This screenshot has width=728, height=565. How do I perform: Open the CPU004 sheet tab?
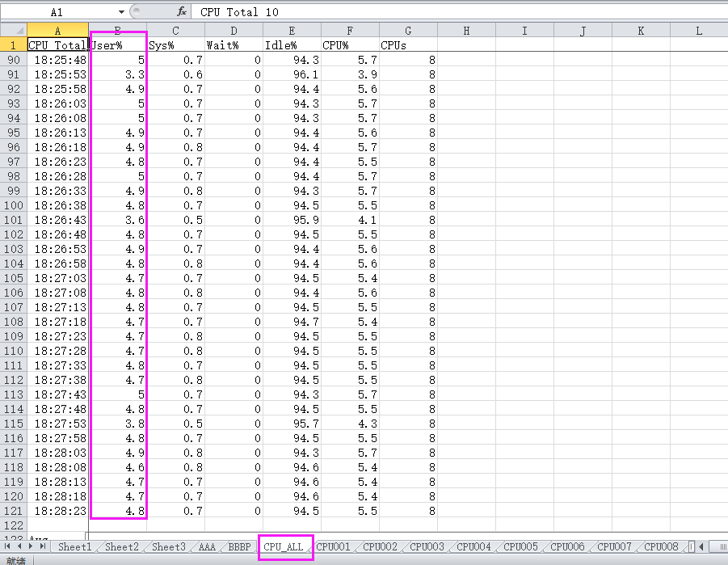click(473, 547)
